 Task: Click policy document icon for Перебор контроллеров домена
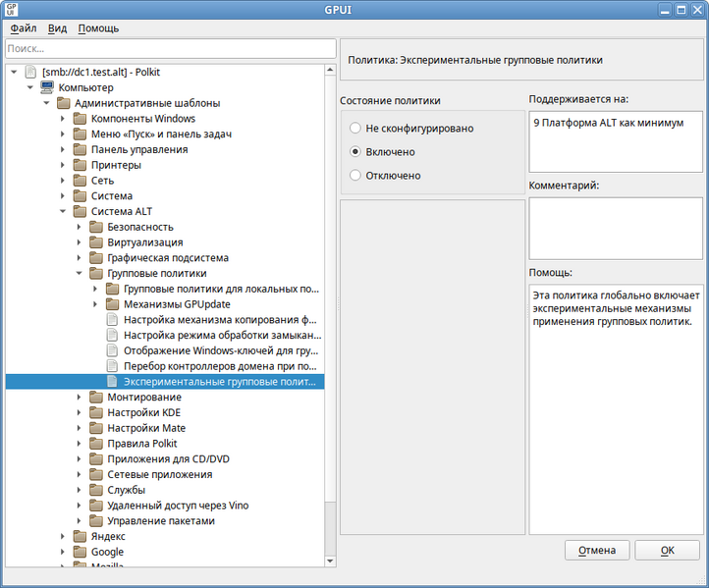112,365
